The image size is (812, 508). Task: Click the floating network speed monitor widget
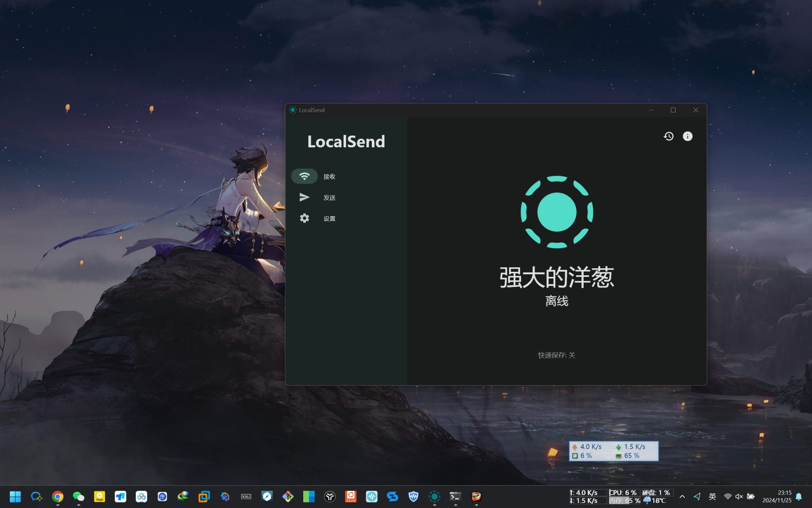(613, 451)
